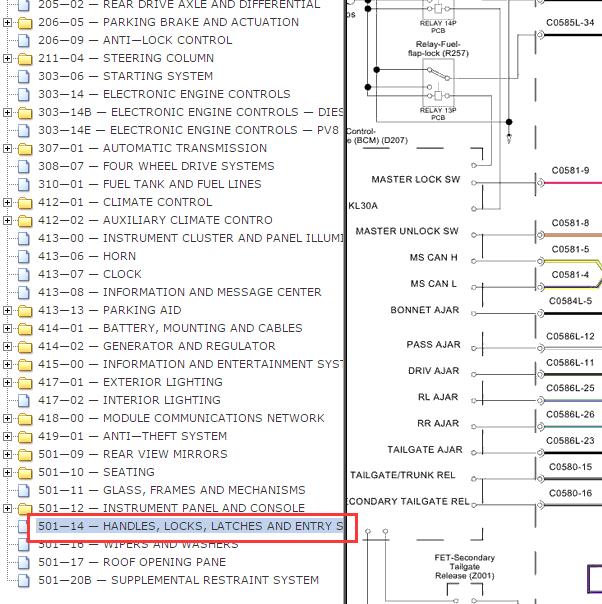The image size is (602, 604).
Task: Click the 211-04 Steering Column folder icon
Action: (x=25, y=59)
